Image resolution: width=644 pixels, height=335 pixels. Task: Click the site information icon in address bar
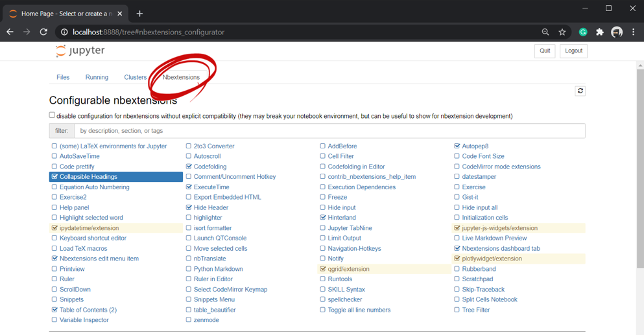click(x=64, y=32)
